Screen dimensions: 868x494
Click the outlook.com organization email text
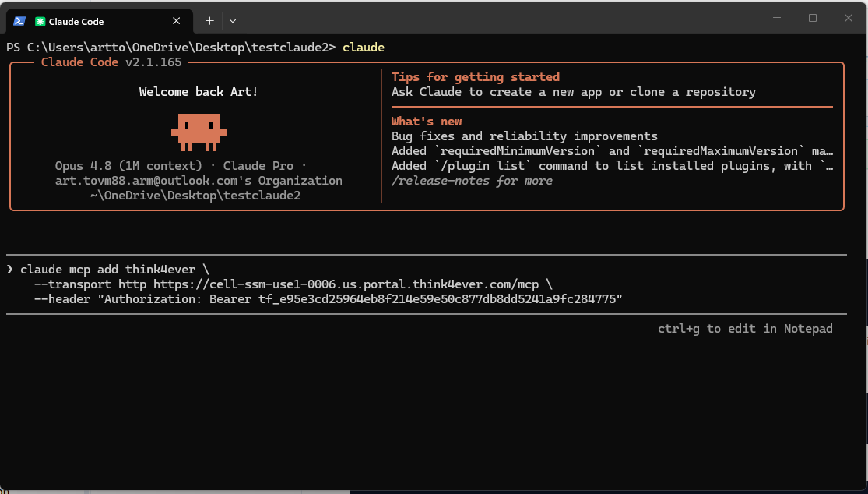tap(199, 181)
